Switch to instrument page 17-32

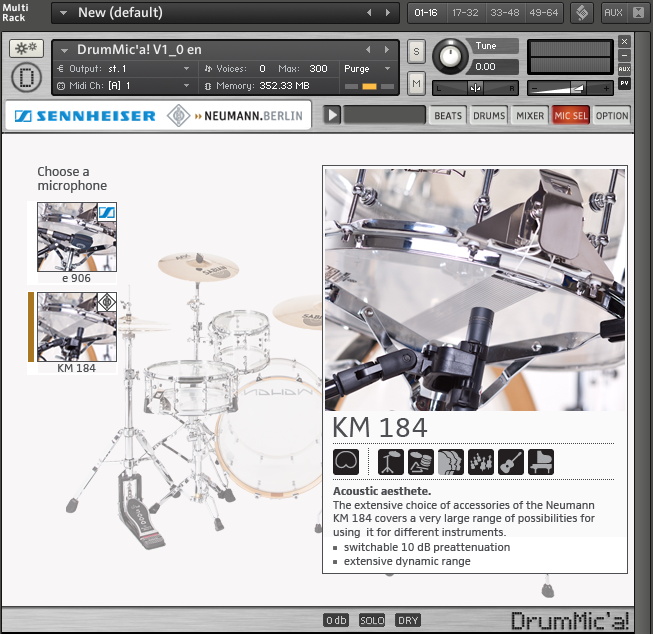[465, 13]
